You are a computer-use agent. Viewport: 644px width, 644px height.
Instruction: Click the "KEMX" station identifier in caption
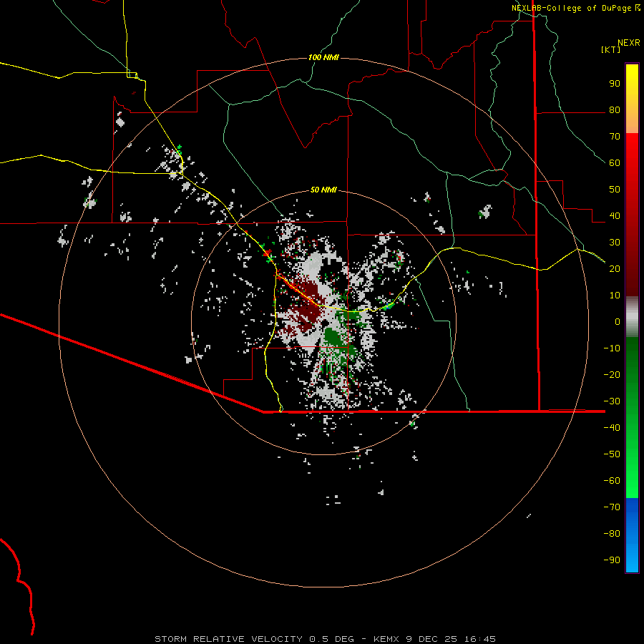click(386, 639)
